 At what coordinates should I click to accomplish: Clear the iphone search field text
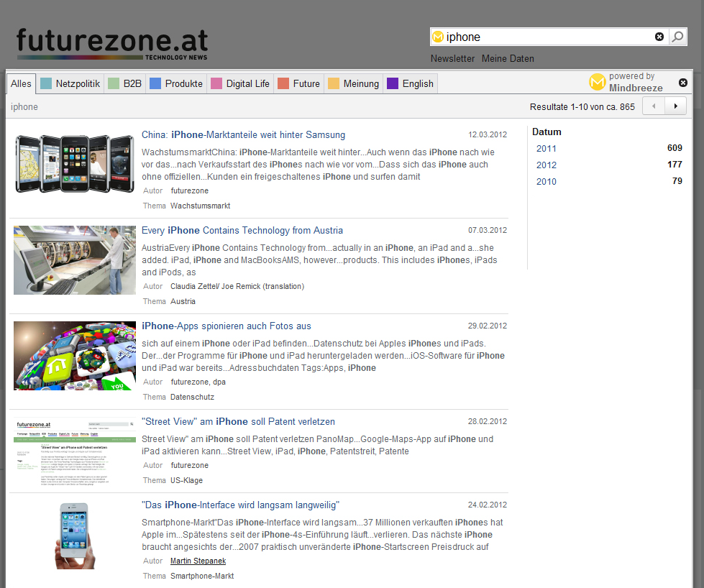coord(659,37)
